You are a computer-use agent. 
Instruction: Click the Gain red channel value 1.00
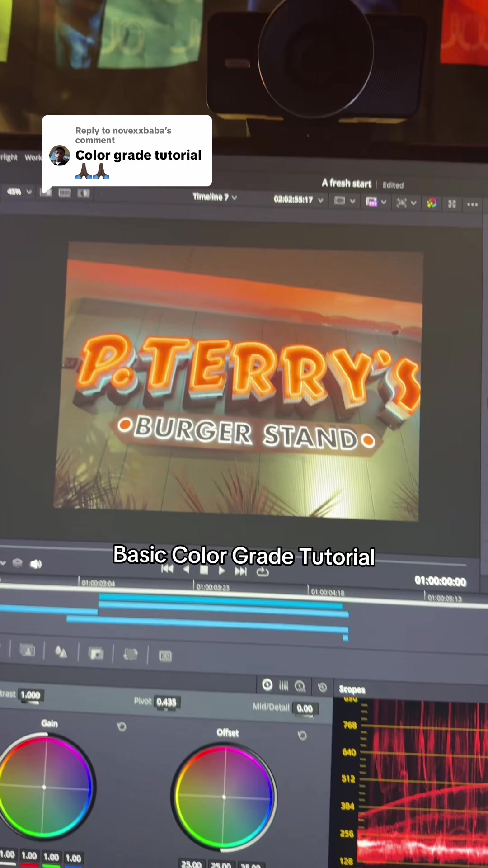[x=29, y=856]
